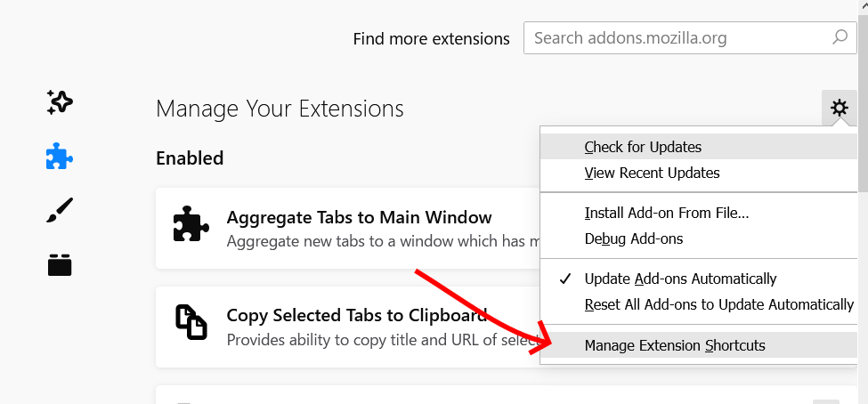Click Aggregate Tabs to Main Window puzzle icon
This screenshot has height=404, width=868.
click(191, 223)
